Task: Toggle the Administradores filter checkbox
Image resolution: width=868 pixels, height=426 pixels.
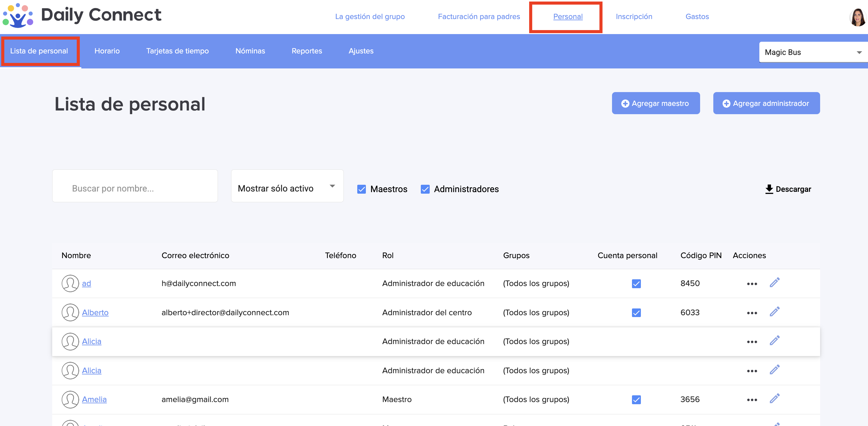Action: click(425, 189)
